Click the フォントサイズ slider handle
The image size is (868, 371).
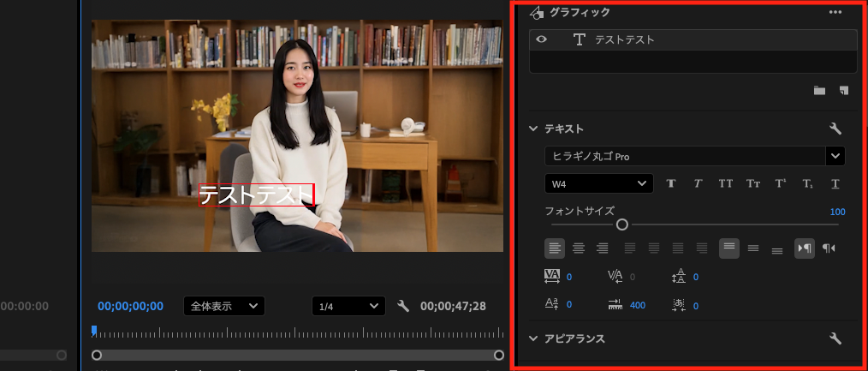click(622, 224)
